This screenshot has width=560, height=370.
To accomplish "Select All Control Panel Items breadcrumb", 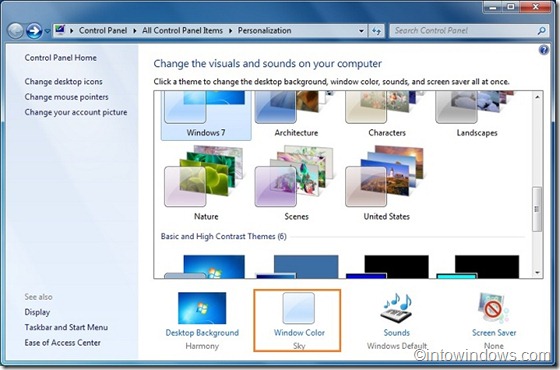I will pos(182,30).
